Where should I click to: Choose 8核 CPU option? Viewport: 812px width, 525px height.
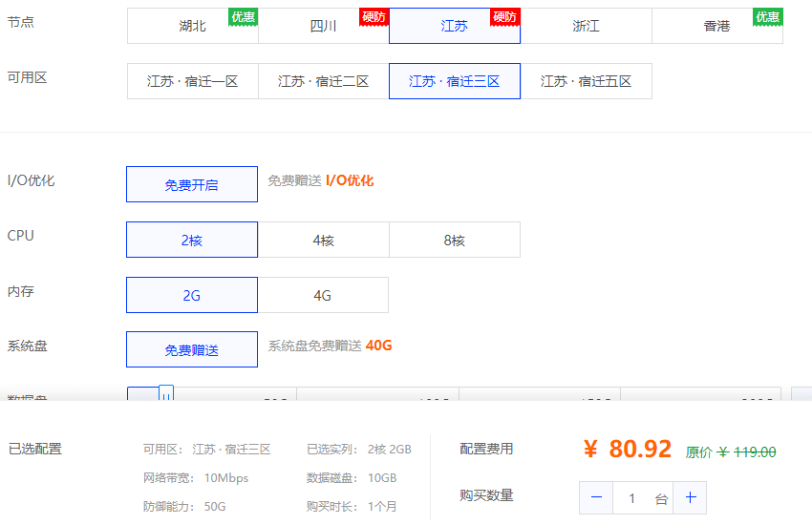455,240
